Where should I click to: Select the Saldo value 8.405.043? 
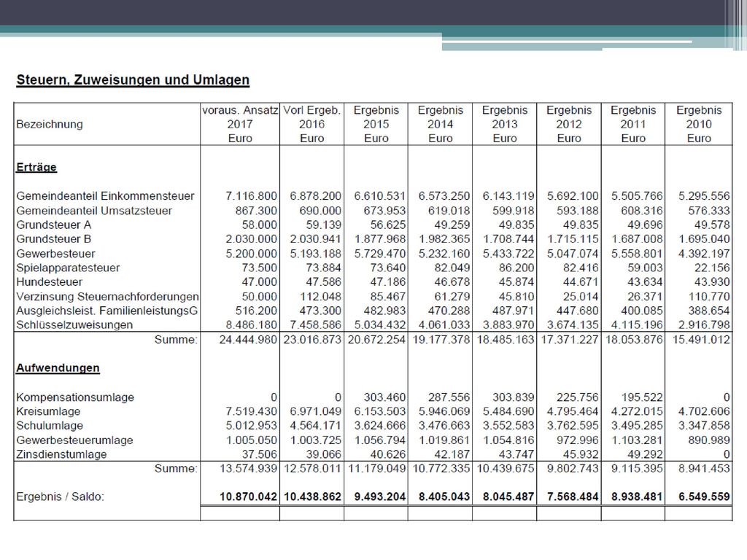(444, 497)
